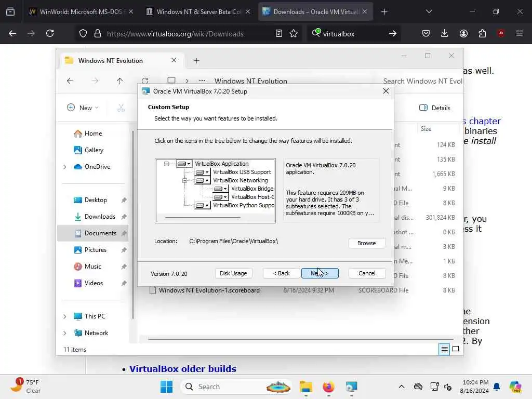
Task: Click the Browse button in setup
Action: (366, 243)
